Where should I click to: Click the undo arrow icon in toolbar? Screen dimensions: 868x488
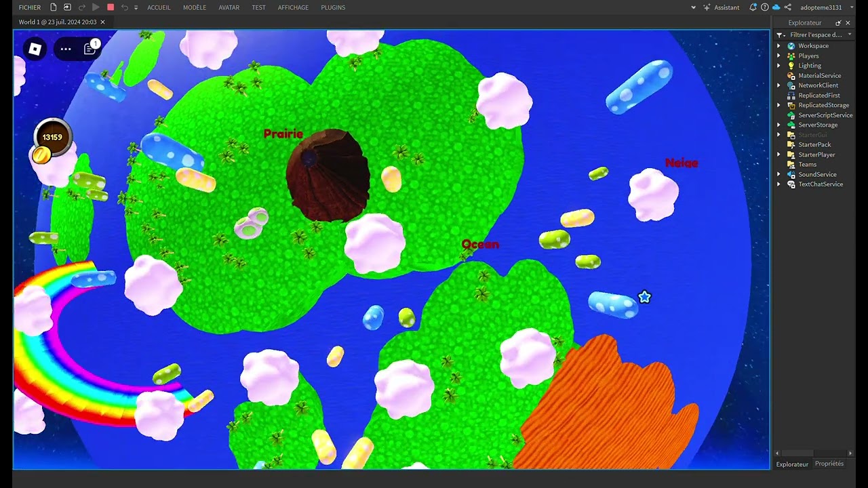[125, 7]
